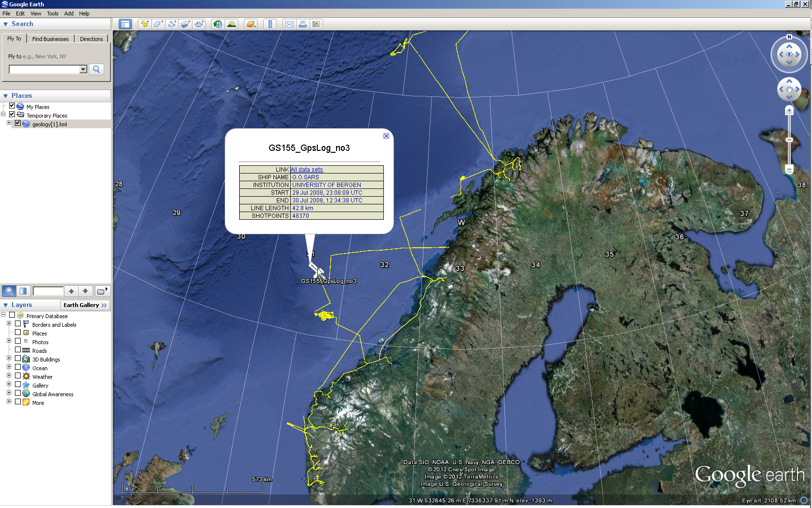The width and height of the screenshot is (812, 508).
Task: Click the zoom slider handle
Action: pos(789,140)
